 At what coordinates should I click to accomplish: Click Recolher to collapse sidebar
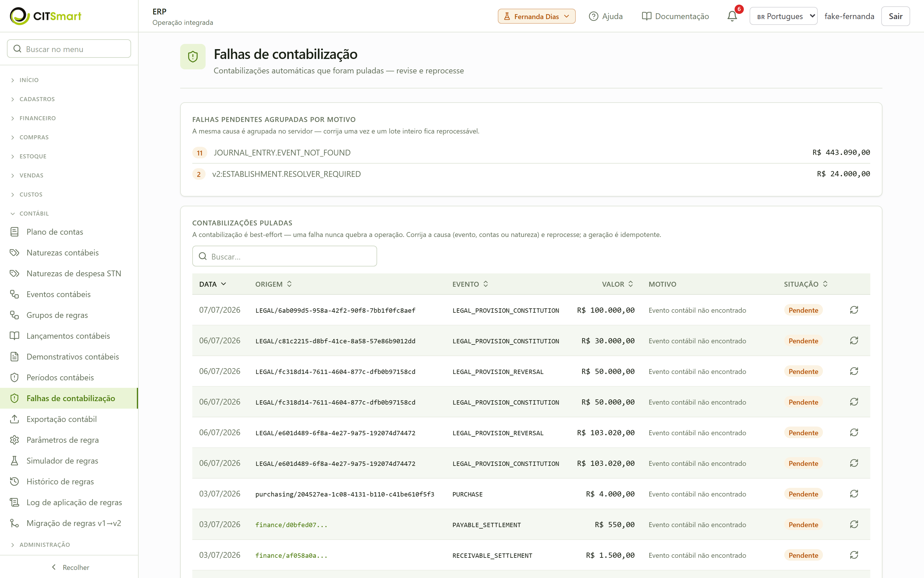click(x=70, y=567)
